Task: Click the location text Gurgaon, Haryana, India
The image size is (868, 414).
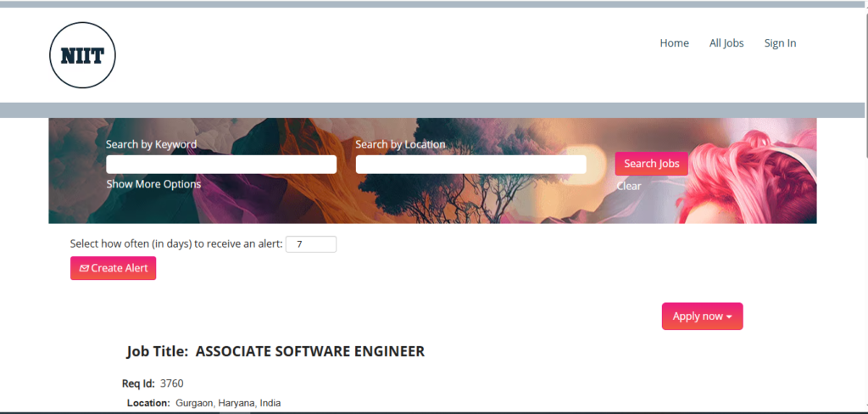Action: (228, 404)
